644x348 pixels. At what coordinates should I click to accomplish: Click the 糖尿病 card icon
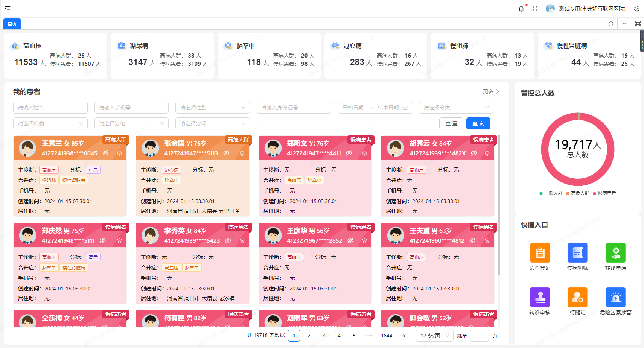coord(122,46)
